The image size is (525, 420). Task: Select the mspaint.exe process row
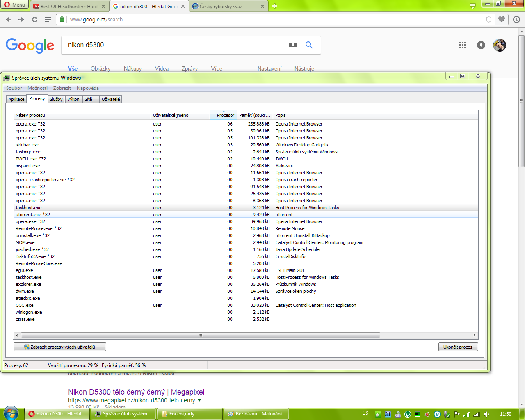(245, 166)
